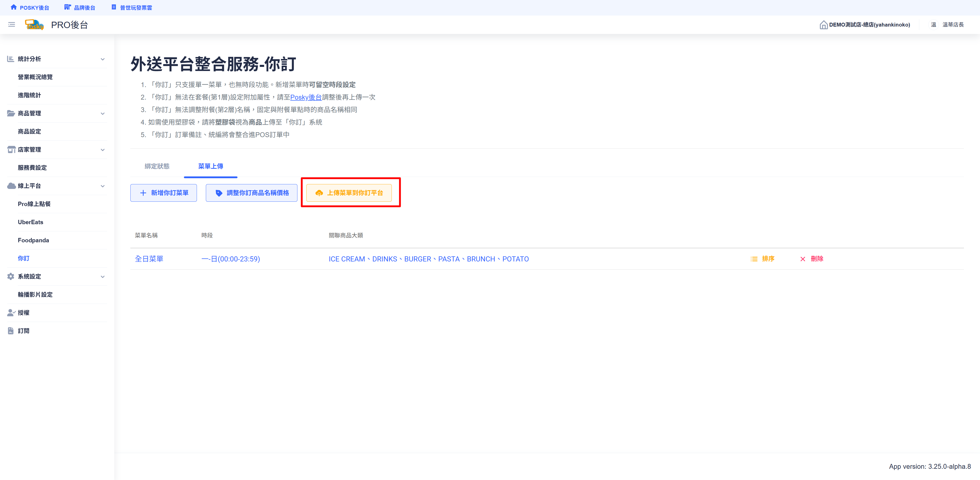980x480 pixels.
Task: Select the 菜單上傳 tab
Action: [210, 166]
